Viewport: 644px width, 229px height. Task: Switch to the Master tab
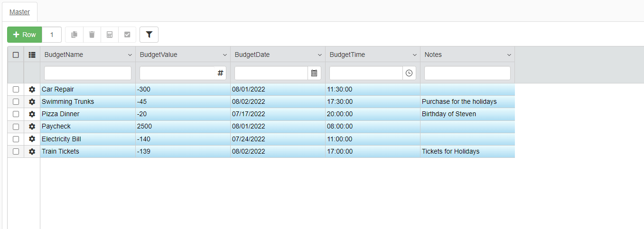click(x=19, y=12)
